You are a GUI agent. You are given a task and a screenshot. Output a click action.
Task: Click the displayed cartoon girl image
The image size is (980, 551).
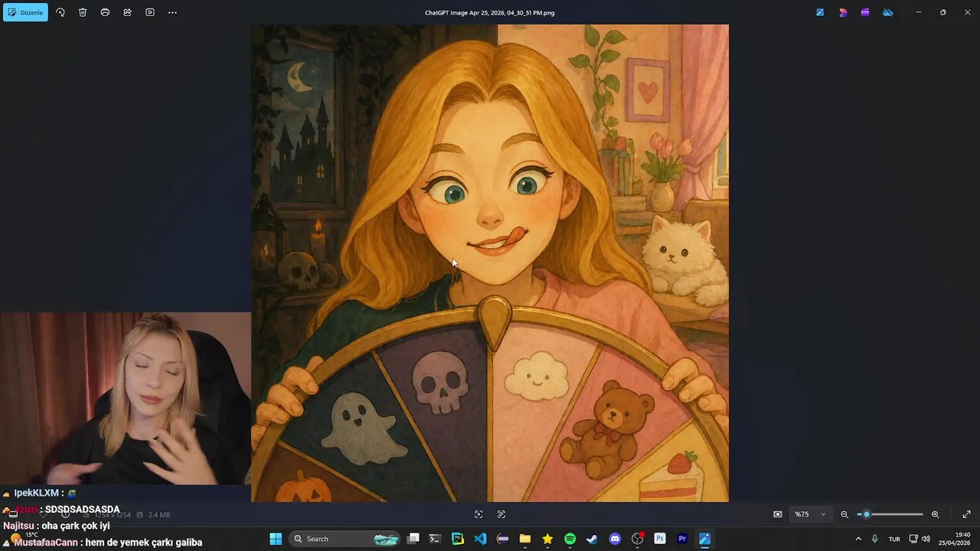pos(490,263)
